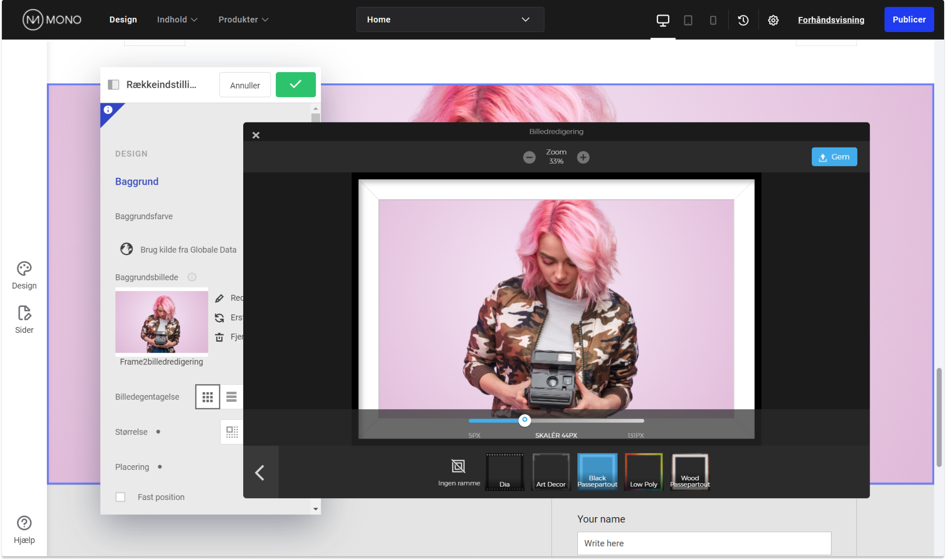Open settings gear icon in top bar
The image size is (946, 560).
coord(773,20)
